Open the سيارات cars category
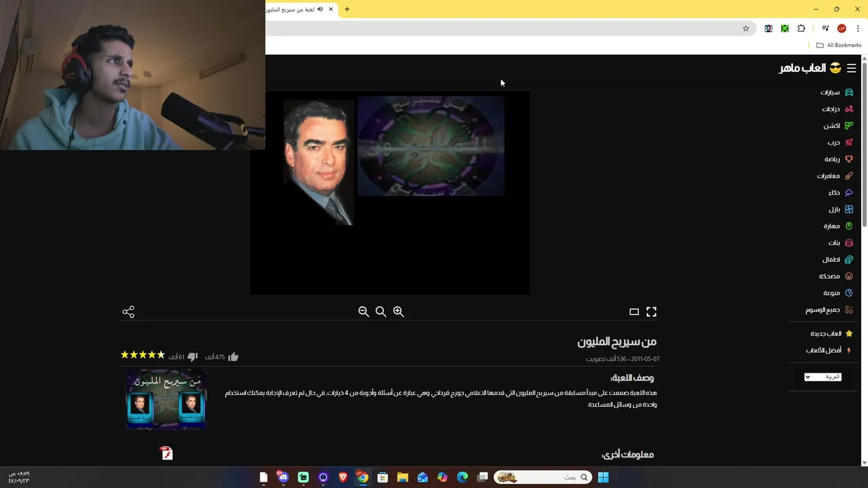The width and height of the screenshot is (868, 488). pyautogui.click(x=836, y=92)
